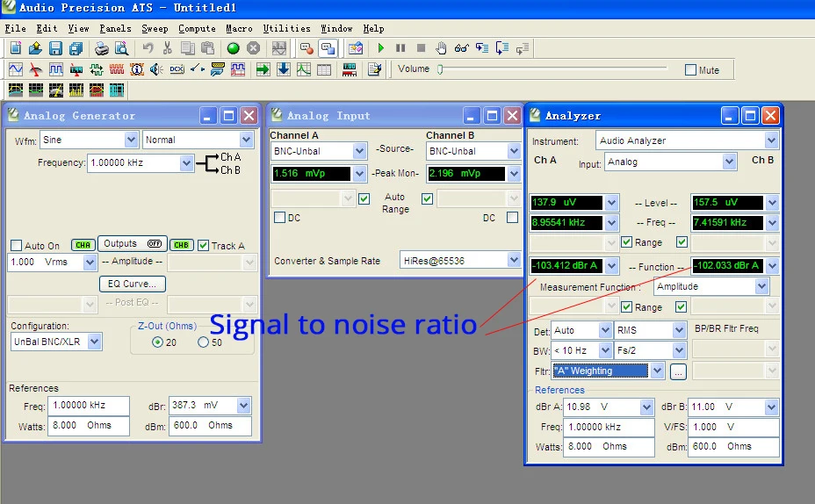Screen dimensions: 815x504
Task: Uncheck the Track A checkbox
Action: point(203,245)
